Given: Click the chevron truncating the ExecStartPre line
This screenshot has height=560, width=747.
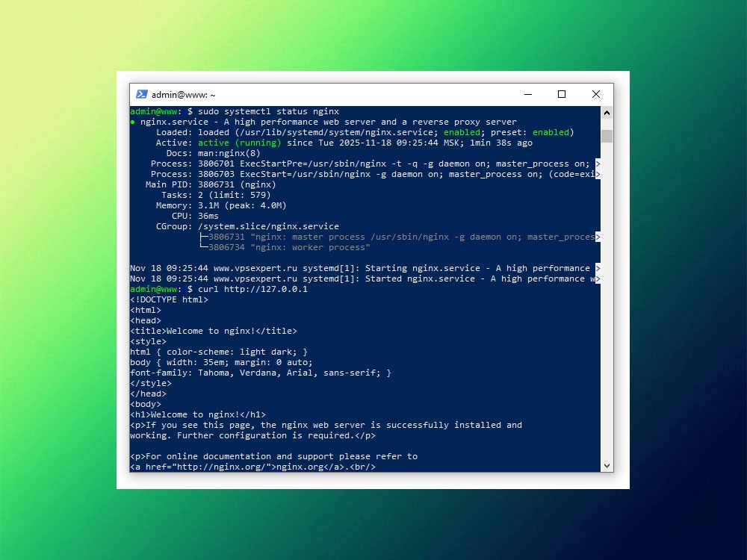Looking at the screenshot, I should pos(596,163).
